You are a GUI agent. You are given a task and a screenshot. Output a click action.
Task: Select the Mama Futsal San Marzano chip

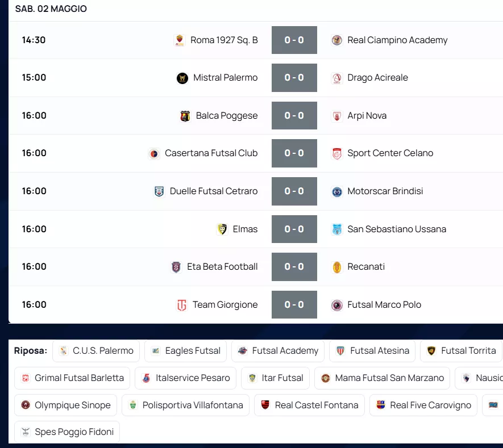point(382,378)
